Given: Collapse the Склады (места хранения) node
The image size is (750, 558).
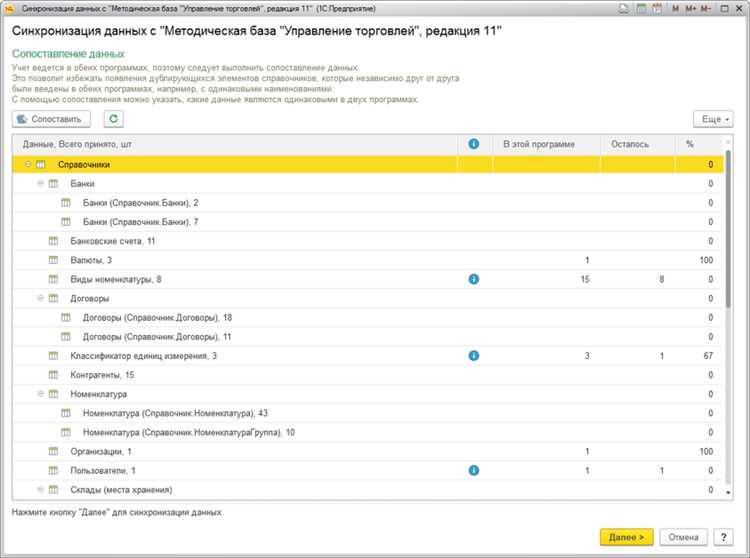Looking at the screenshot, I should click(41, 489).
